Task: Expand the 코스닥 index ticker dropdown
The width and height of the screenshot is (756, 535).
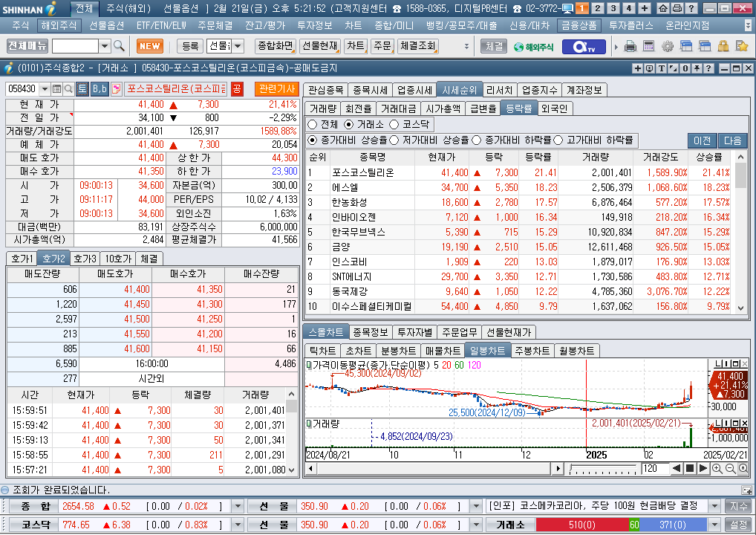Action: pyautogui.click(x=237, y=525)
